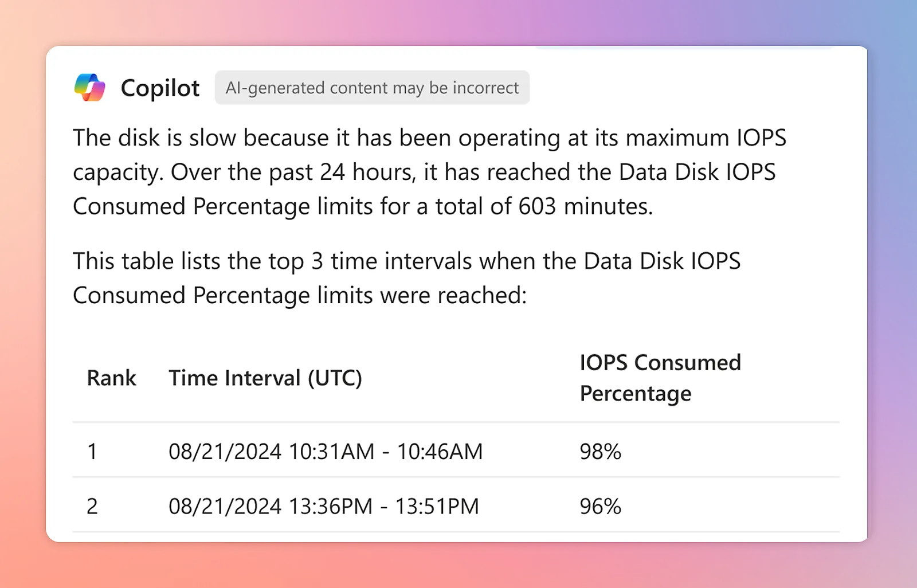917x588 pixels.
Task: Click the word "reached:" before the table
Action: click(x=482, y=296)
